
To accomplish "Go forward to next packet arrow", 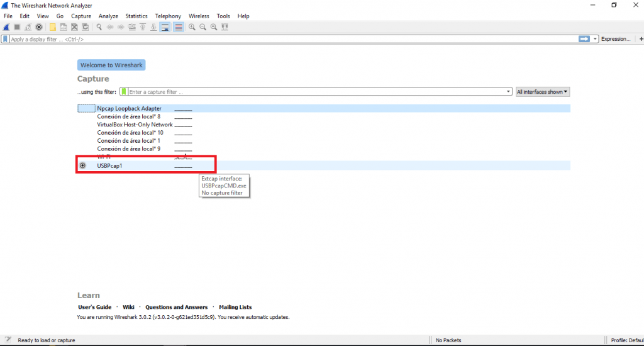I will [x=121, y=27].
